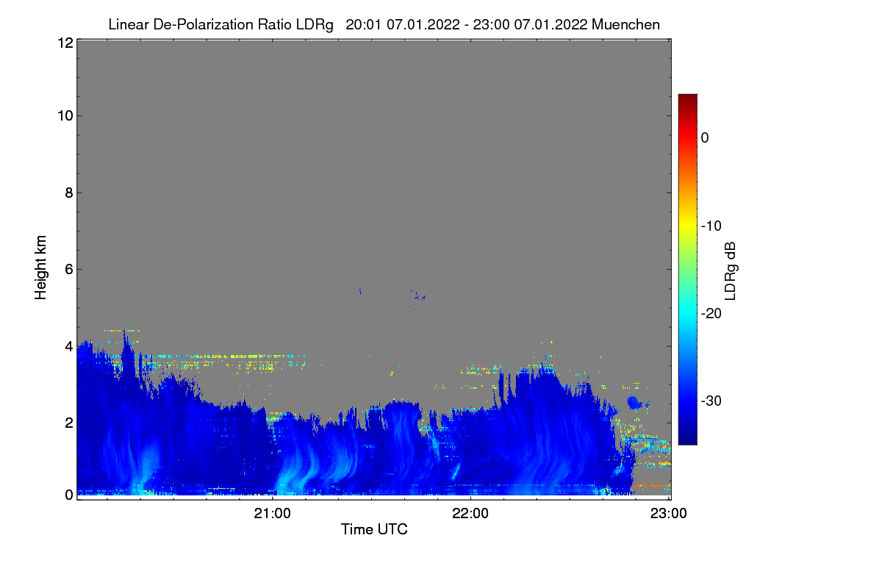Click the station name 'Muenchen'
Image resolution: width=882 pixels, height=588 pixels.
click(626, 25)
